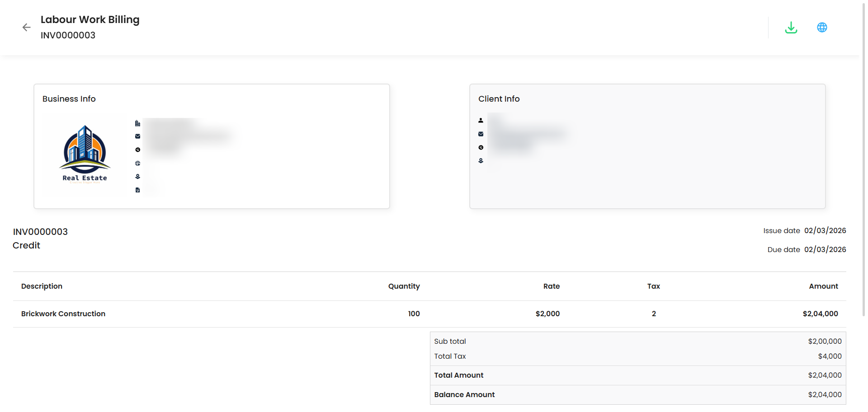Click the back arrow beside Labour Work Billing
The height and width of the screenshot is (412, 868).
pyautogui.click(x=27, y=28)
